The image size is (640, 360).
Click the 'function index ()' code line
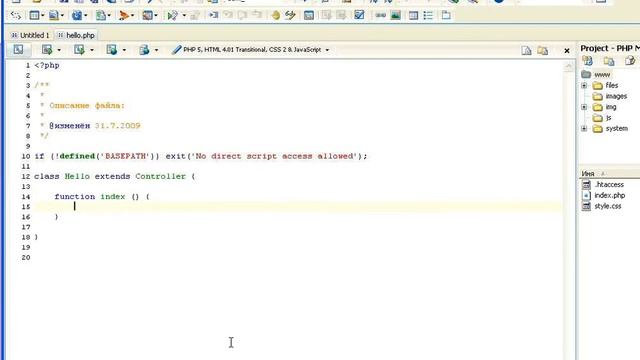pos(102,196)
